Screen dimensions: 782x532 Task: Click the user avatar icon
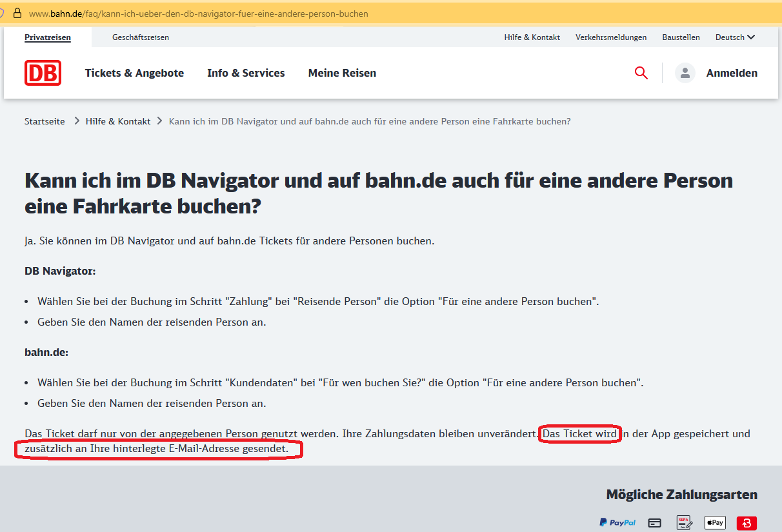(685, 73)
